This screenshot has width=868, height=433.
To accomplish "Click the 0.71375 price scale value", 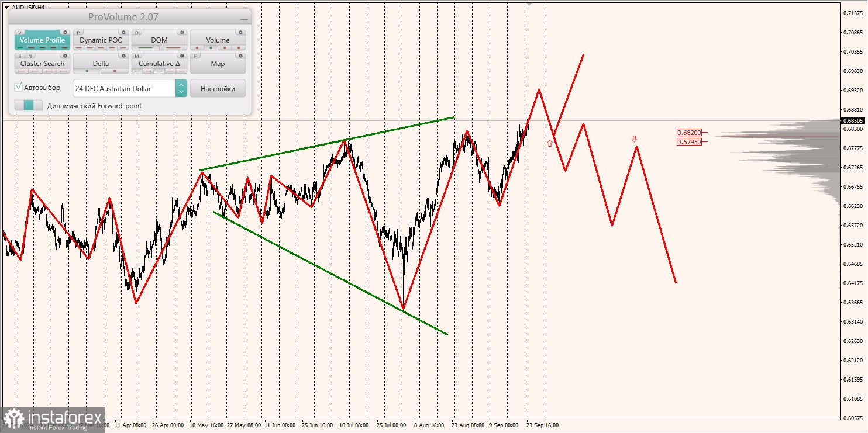I will (852, 13).
